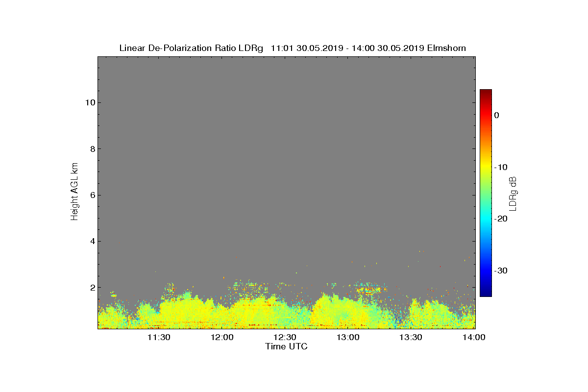Screen dimensions: 588x392
Task: Click the 12:00 time axis label
Action: pos(222,337)
